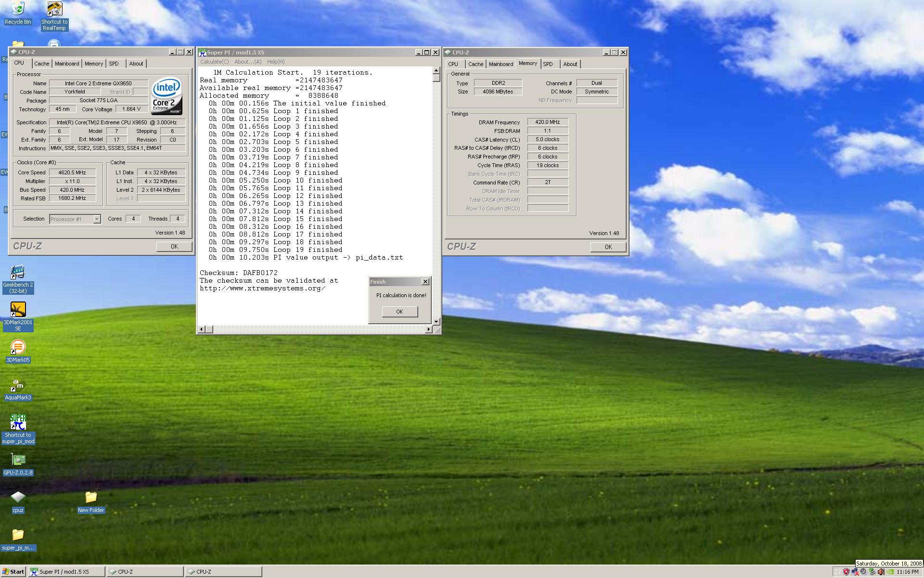Screen dimensions: 924x578
Task: Click the Intel Core 2 Extreme logo
Action: coord(167,96)
